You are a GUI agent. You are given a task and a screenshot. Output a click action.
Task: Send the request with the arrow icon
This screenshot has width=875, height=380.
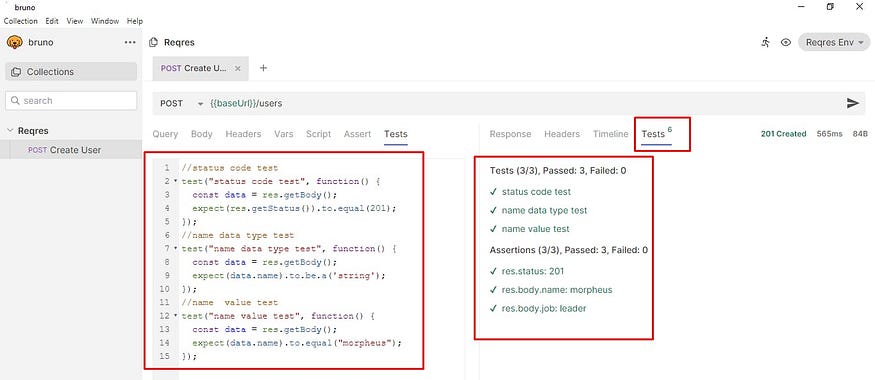point(853,103)
